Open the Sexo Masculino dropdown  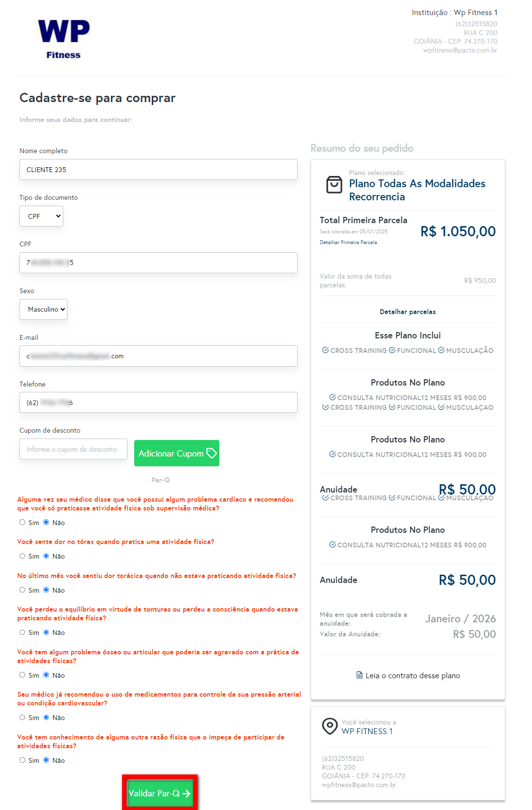43,309
